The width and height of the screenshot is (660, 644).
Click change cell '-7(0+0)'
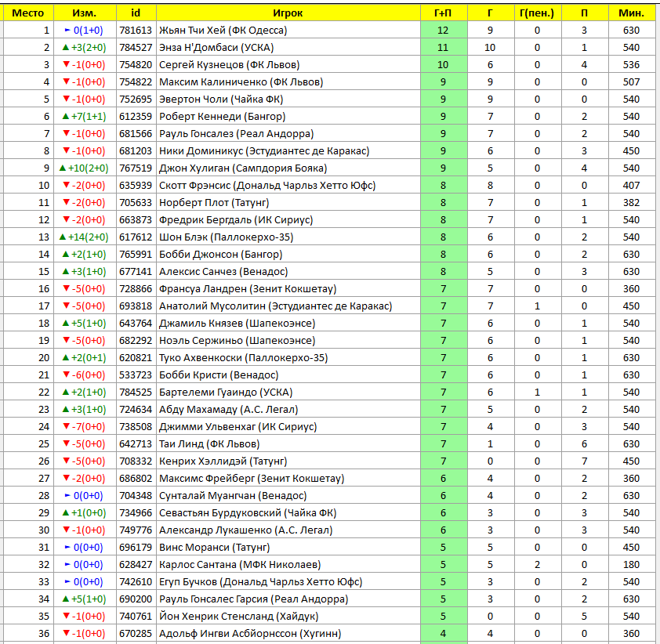(85, 427)
